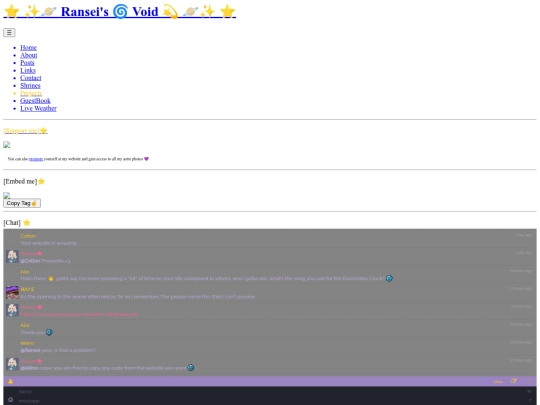
Task: Open the Links page link
Action: coord(28,70)
